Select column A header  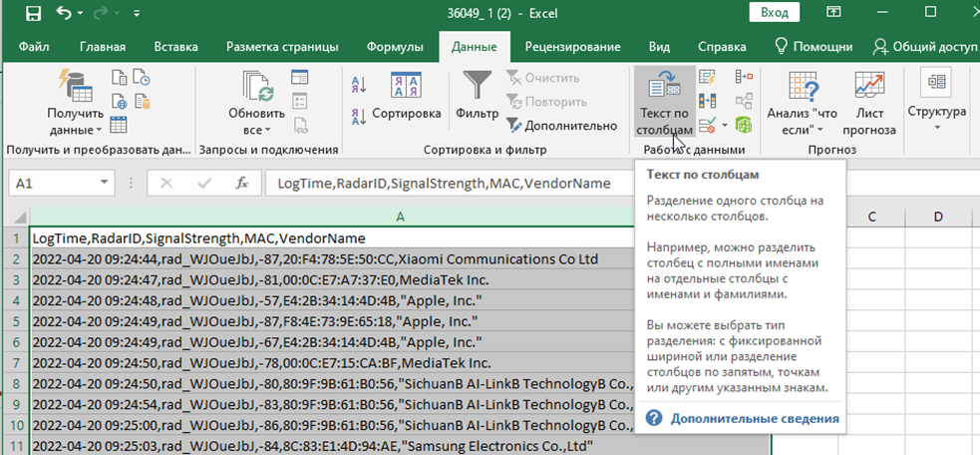coord(400,217)
